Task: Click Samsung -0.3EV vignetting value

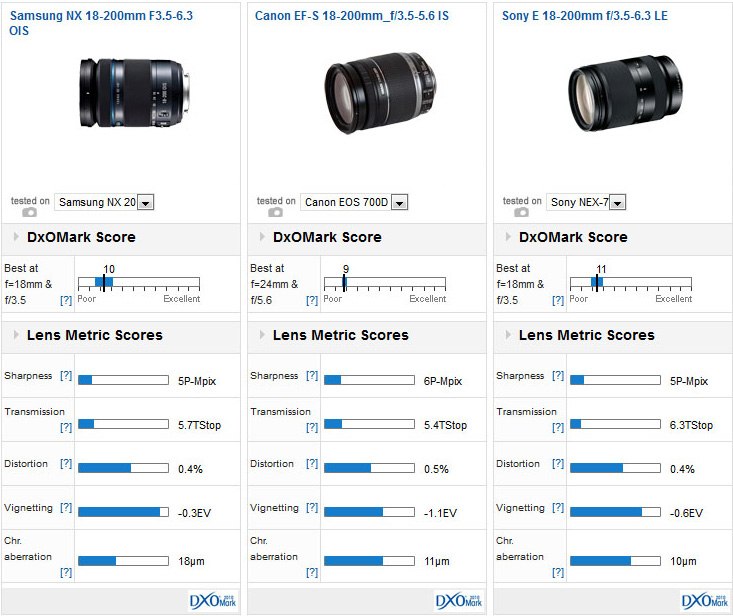Action: [x=194, y=513]
